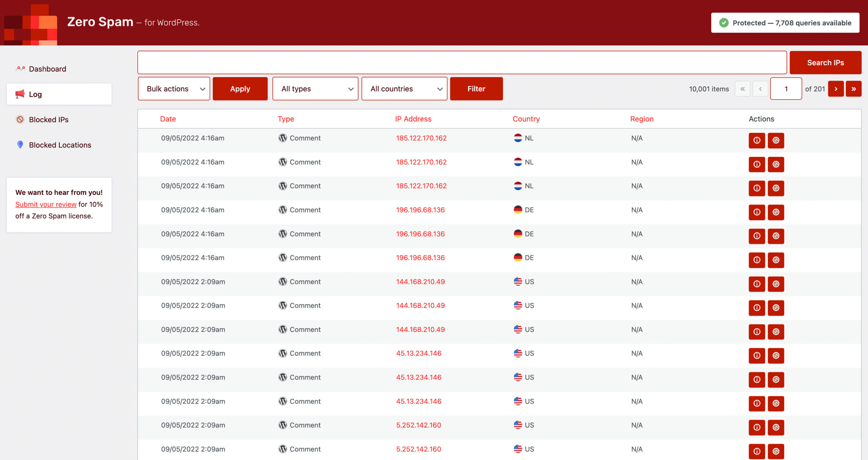Open first 196.196.68.136 IP link
This screenshot has width=868, height=460.
click(x=420, y=210)
